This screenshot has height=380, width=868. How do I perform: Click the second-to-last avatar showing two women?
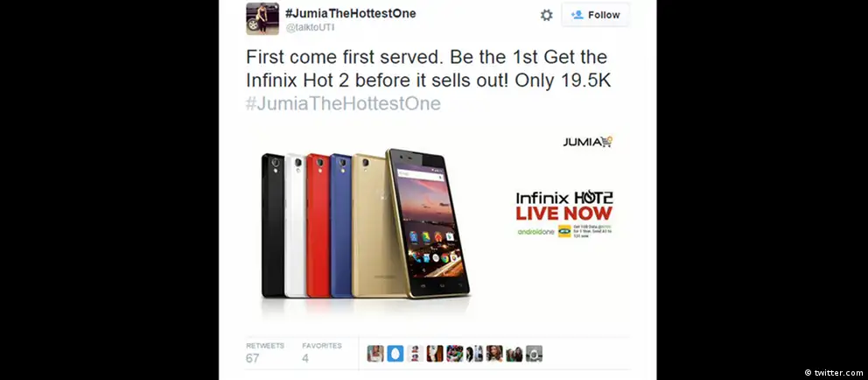point(514,354)
